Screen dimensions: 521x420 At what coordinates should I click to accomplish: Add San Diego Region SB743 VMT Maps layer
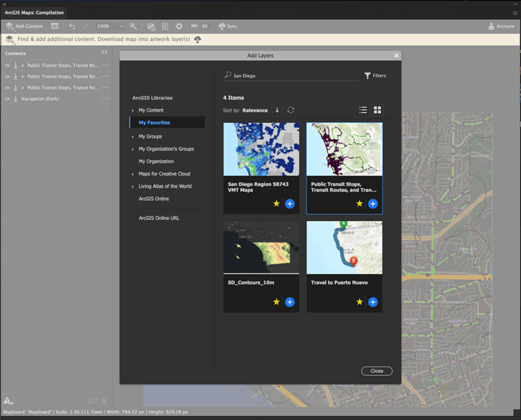[290, 204]
